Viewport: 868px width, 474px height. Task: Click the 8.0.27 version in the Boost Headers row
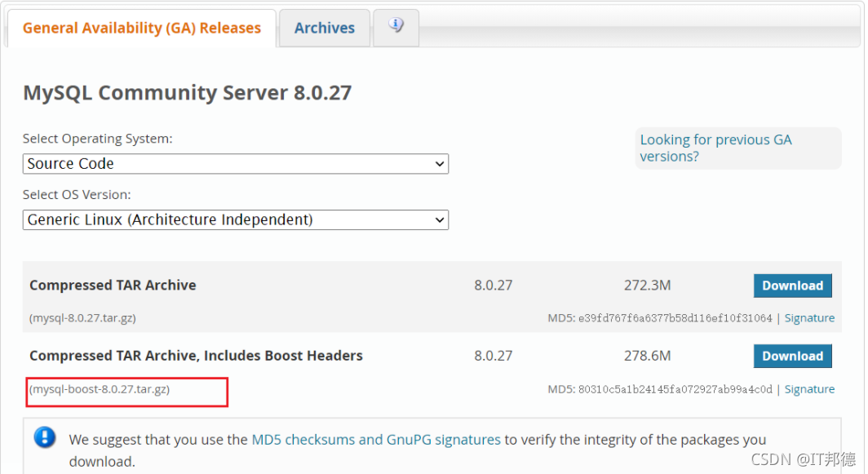pos(494,356)
